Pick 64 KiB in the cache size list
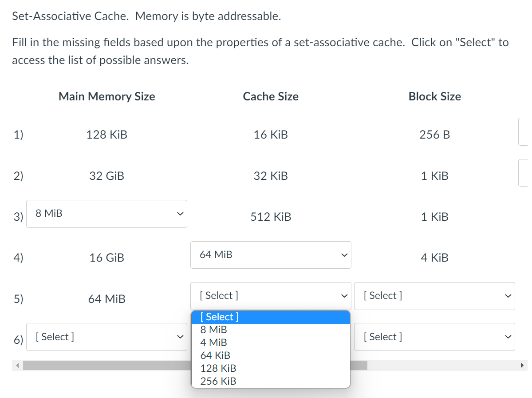The width and height of the screenshot is (532, 398). coord(270,355)
